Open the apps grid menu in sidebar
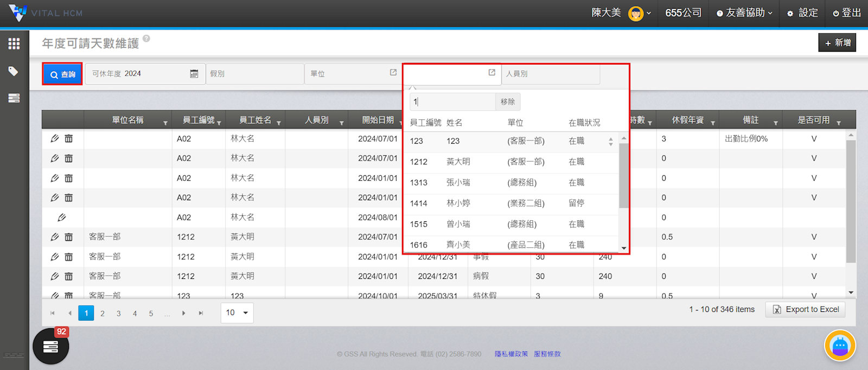Screen dimensions: 868x370 [x=14, y=44]
